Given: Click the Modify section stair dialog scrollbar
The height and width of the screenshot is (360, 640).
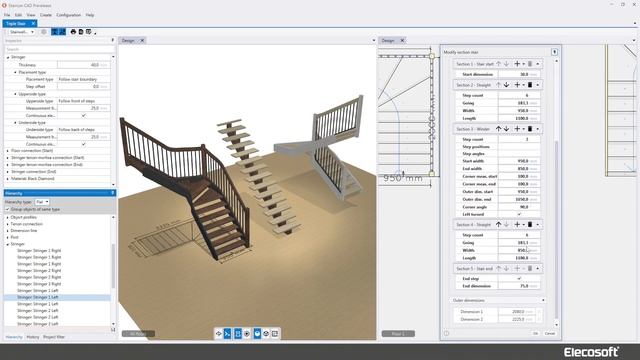Looking at the screenshot, I should pos(556,229).
